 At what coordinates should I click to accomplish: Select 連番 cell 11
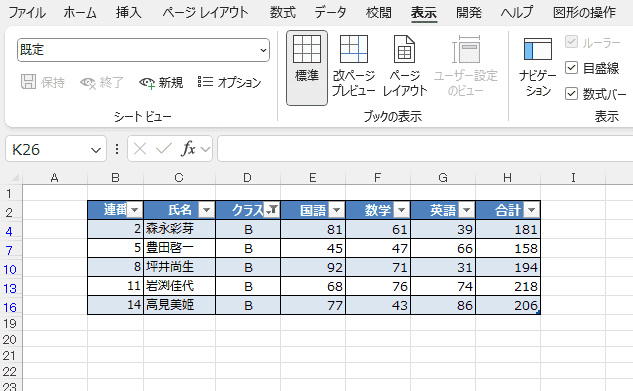click(115, 286)
